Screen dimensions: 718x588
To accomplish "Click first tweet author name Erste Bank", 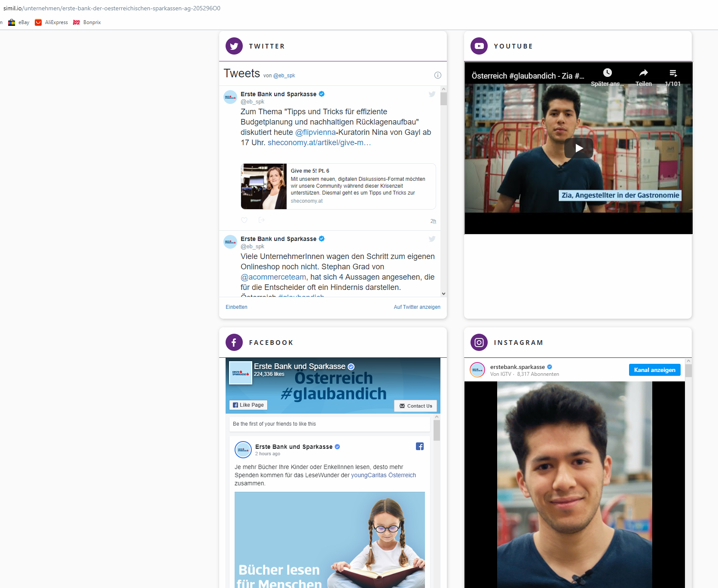I will (x=278, y=94).
